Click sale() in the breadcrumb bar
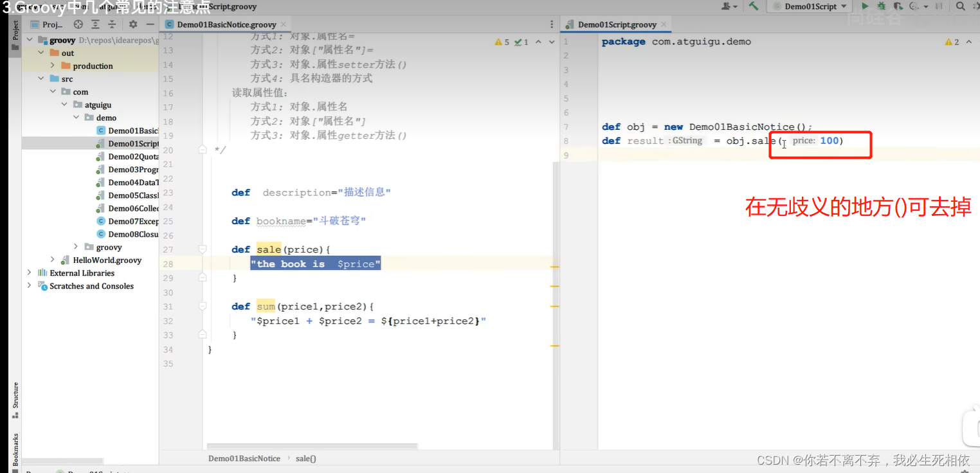This screenshot has height=473, width=980. click(306, 458)
